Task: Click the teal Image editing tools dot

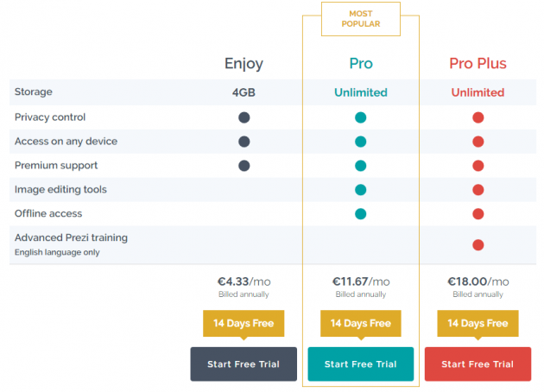Action: click(x=360, y=190)
